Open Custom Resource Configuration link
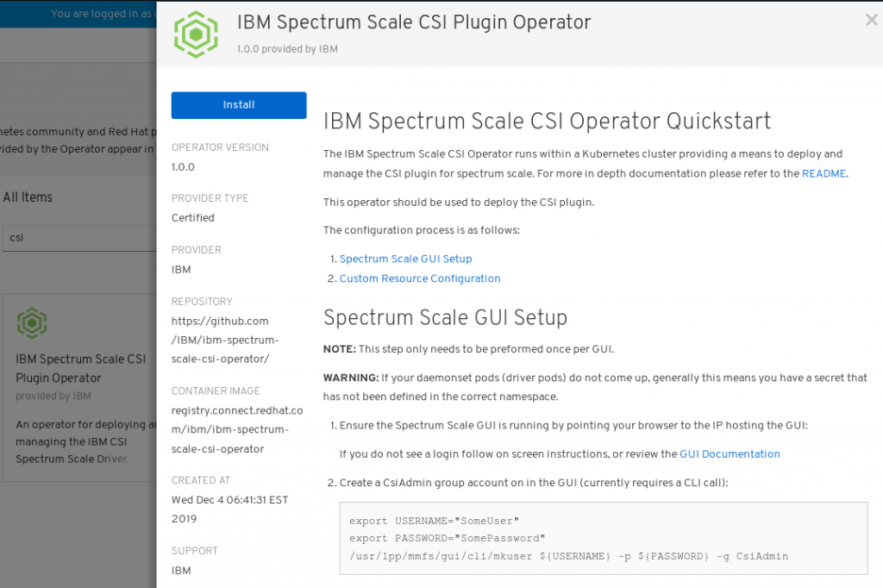Screen dimensions: 883x588 pos(420,278)
